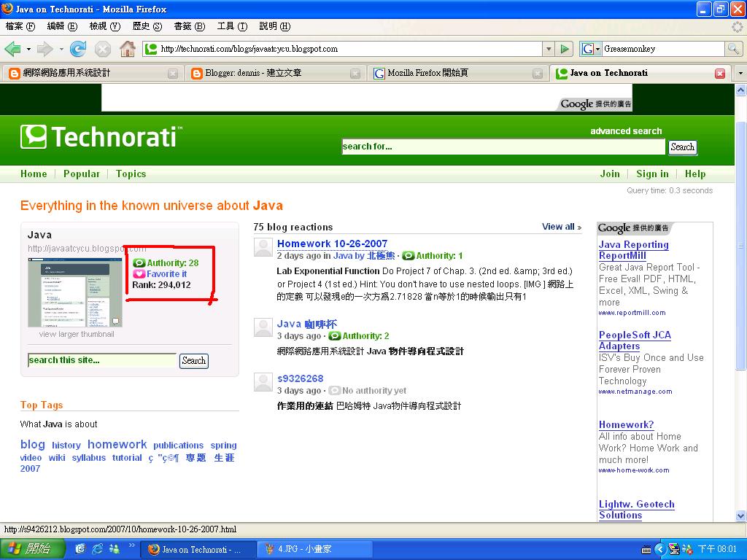This screenshot has width=747, height=560.
Task: Open the 歷史 (S) menu
Action: pos(147,27)
